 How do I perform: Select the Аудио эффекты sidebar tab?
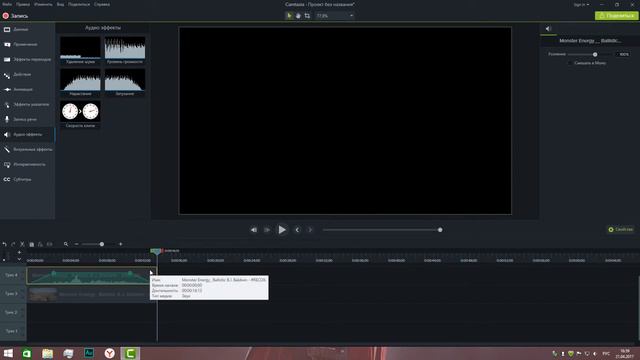tap(27, 134)
